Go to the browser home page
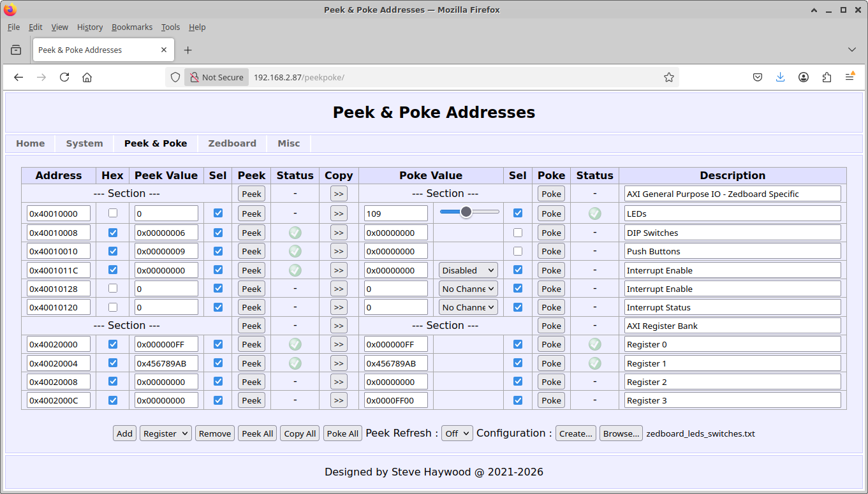868x494 pixels. tap(87, 77)
